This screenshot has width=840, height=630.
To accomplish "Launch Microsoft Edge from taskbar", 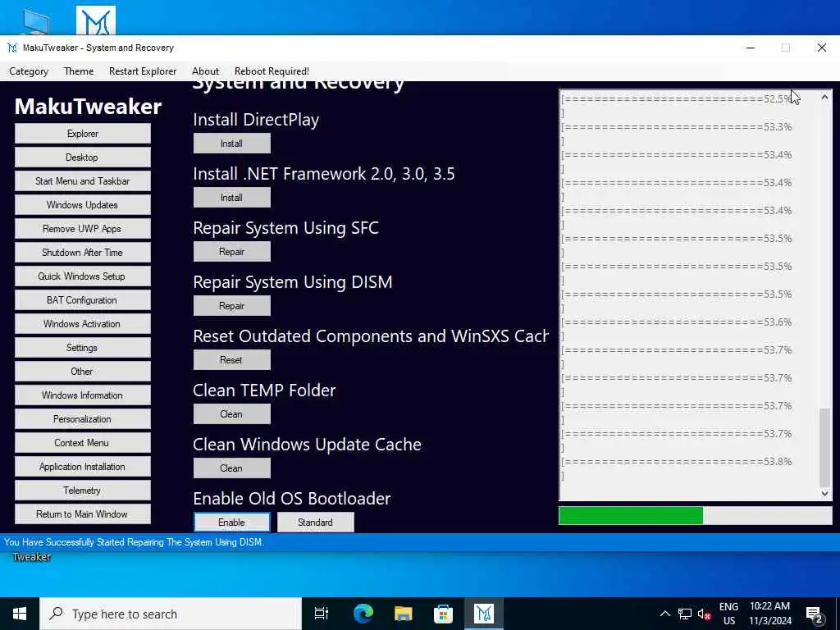I will tap(363, 614).
